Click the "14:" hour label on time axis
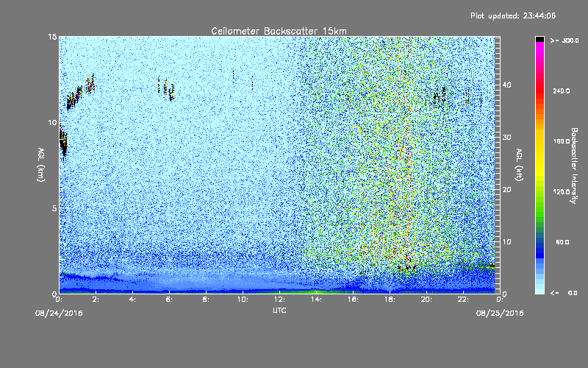Screen dimensions: 588x368 [x=316, y=300]
